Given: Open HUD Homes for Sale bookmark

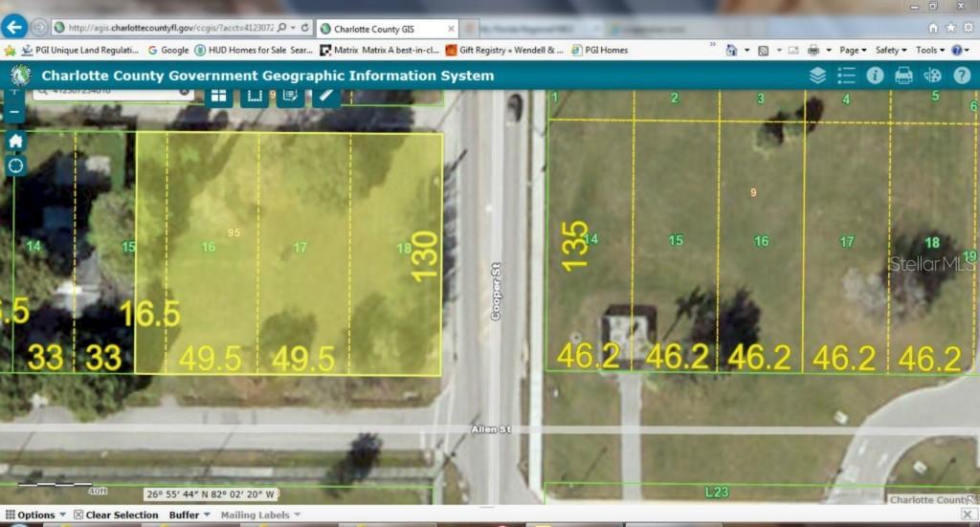Looking at the screenshot, I should 254,50.
